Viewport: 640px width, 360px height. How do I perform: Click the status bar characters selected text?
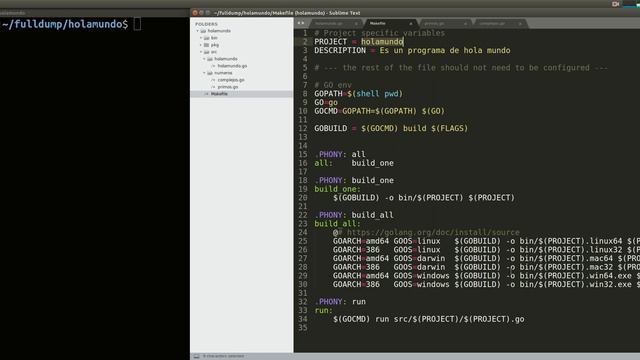pyautogui.click(x=223, y=356)
